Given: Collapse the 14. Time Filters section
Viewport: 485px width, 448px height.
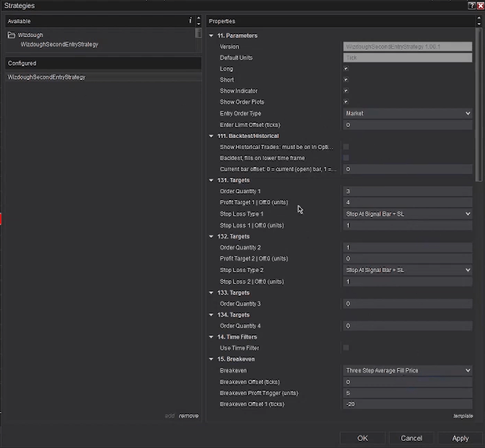Looking at the screenshot, I should click(211, 337).
